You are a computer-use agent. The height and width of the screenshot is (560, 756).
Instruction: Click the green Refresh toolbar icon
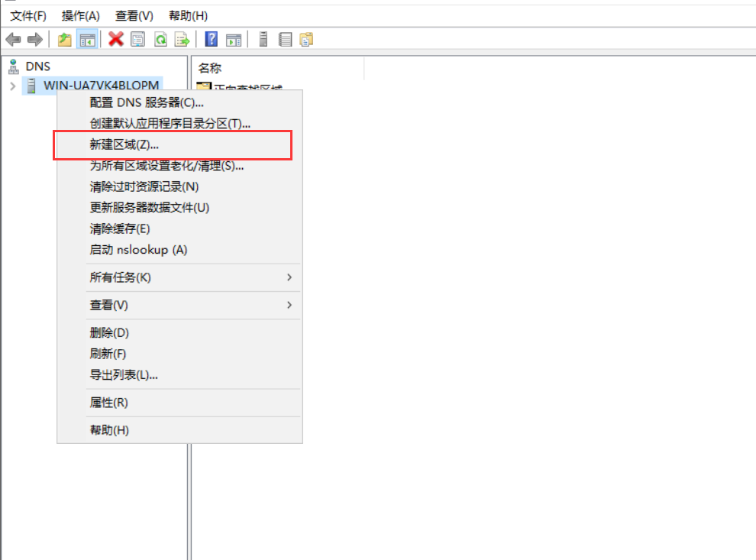point(160,39)
